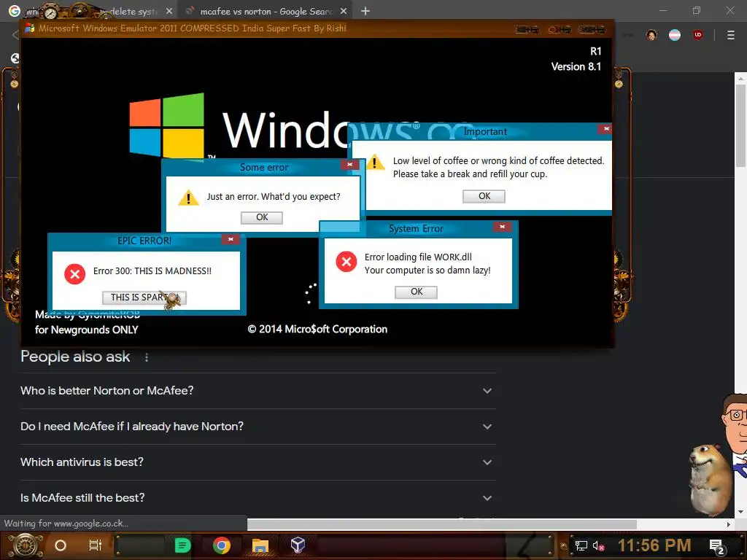Screen dimensions: 747x560
Task: Click the scroll-down arrow of vertical scrollbar
Action: 740,513
